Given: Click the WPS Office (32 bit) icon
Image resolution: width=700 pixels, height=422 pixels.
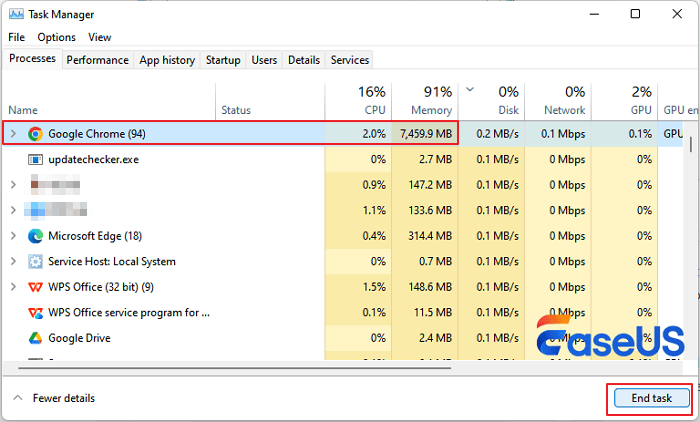Looking at the screenshot, I should (35, 287).
